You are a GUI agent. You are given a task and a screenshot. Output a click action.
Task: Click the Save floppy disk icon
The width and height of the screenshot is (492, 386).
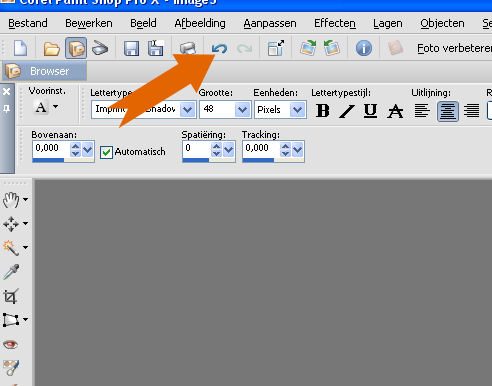131,49
